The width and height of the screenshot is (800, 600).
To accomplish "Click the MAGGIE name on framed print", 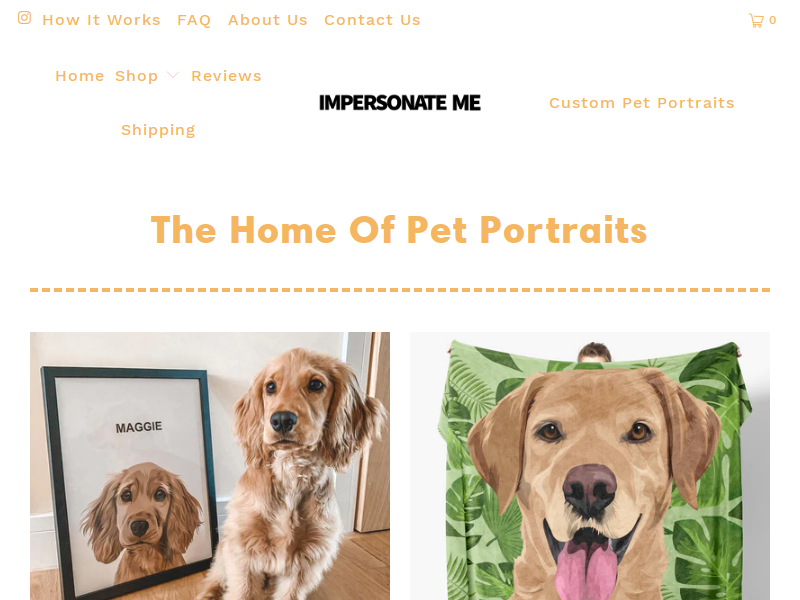I will tap(138, 427).
